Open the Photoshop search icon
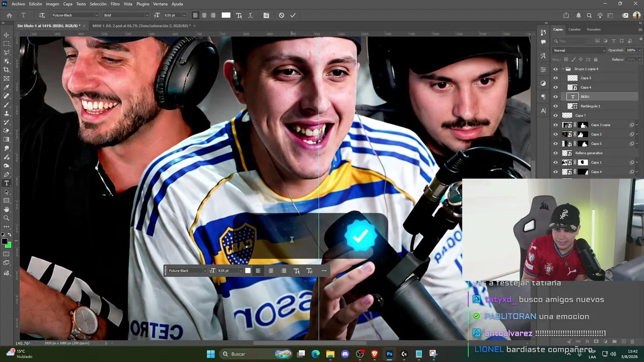 coord(589,15)
